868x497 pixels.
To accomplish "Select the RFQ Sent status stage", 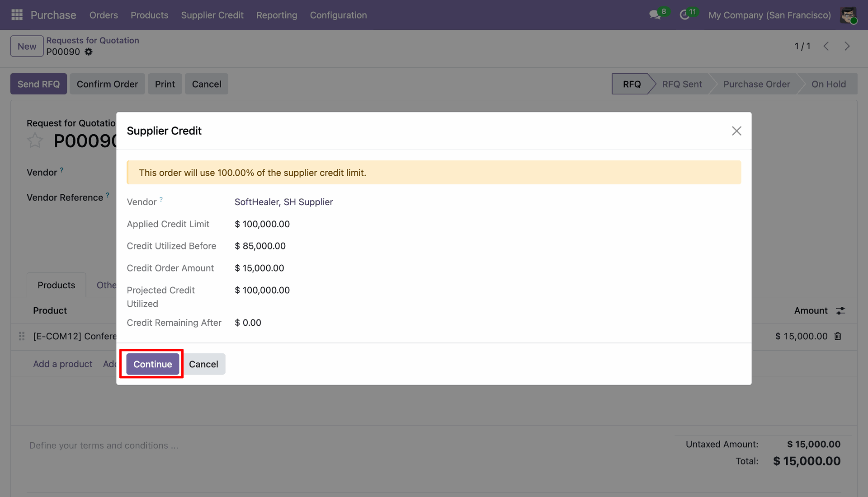I will click(x=682, y=84).
